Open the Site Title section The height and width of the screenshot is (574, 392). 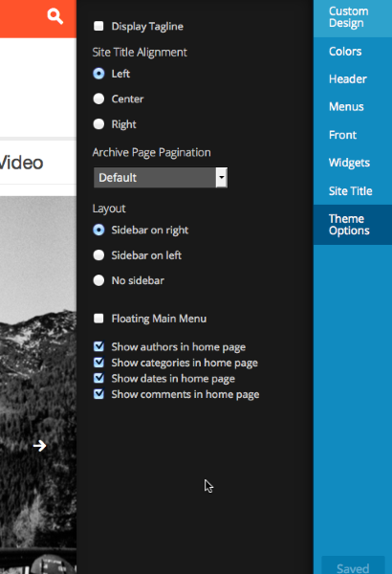353,191
